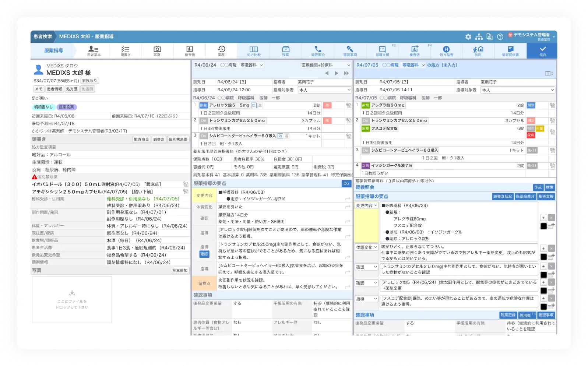
Task: Click the 患者情報 button
Action: click(x=54, y=89)
